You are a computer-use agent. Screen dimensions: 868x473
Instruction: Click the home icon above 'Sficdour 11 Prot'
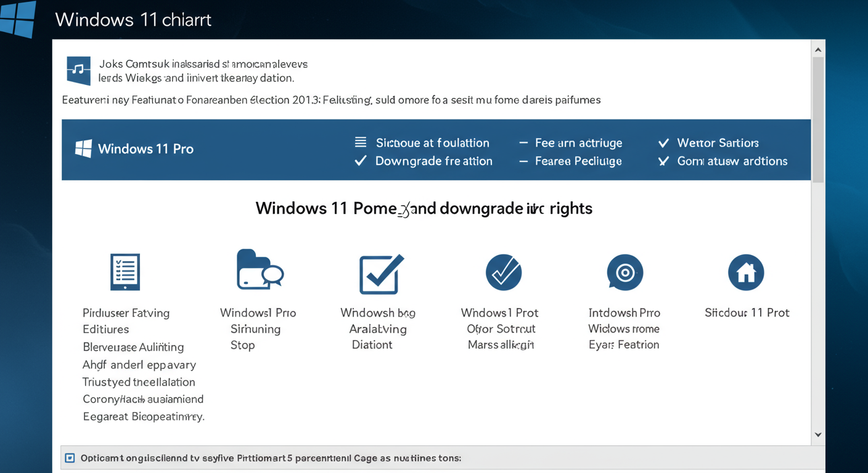coord(746,272)
